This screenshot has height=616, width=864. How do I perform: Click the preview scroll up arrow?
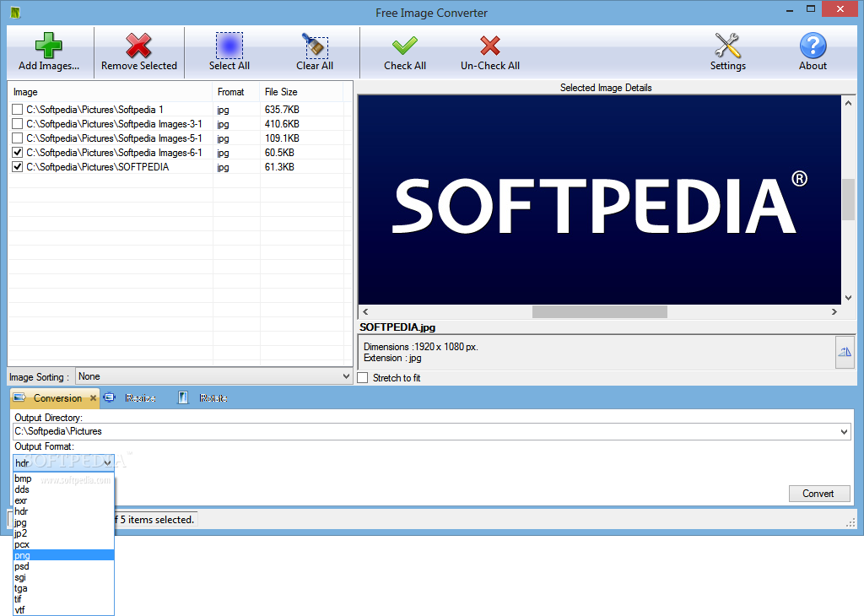pos(848,103)
